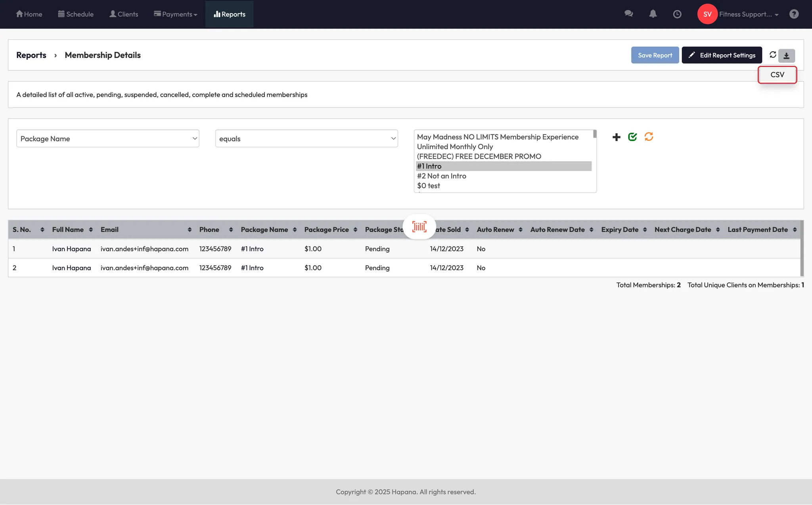The image size is (812, 505).
Task: Expand the equals operator dropdown
Action: click(x=306, y=138)
